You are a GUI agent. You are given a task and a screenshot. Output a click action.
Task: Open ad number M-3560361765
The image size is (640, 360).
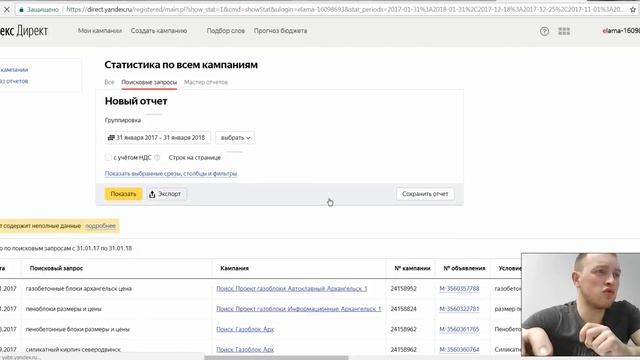459,329
